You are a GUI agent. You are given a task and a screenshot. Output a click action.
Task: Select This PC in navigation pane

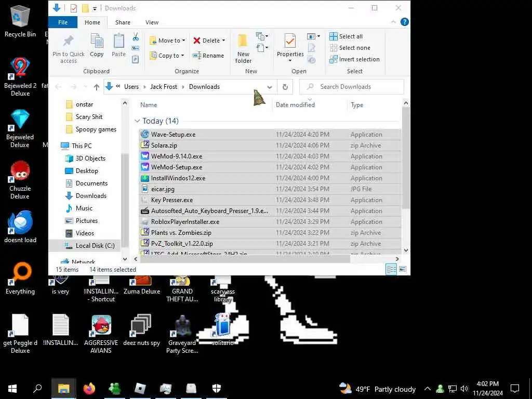point(82,145)
